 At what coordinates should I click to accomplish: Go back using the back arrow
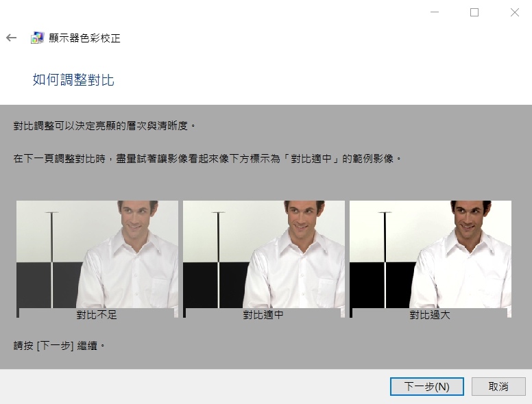pyautogui.click(x=11, y=38)
